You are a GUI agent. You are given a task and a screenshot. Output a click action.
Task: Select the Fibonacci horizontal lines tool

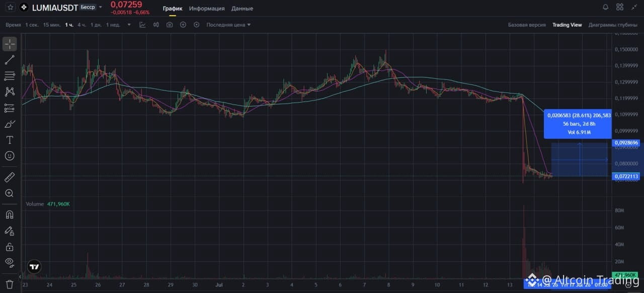10,76
